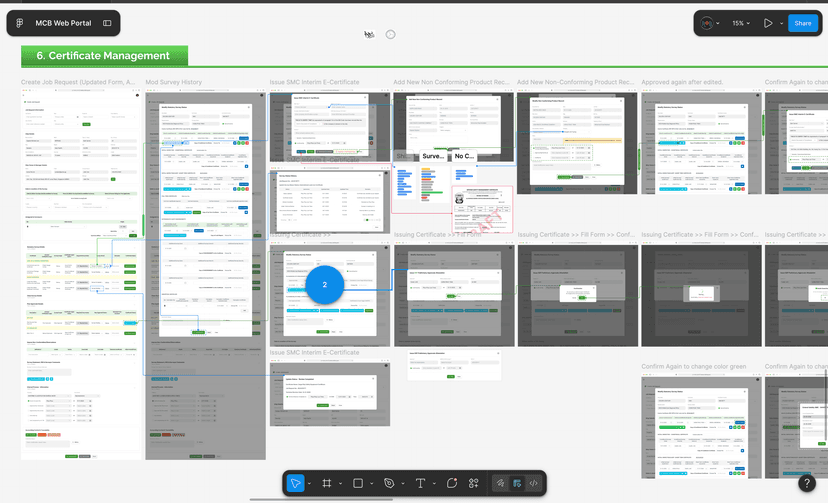Select the Approved again after edited frame label
Screen dimensions: 828x503
tap(682, 82)
